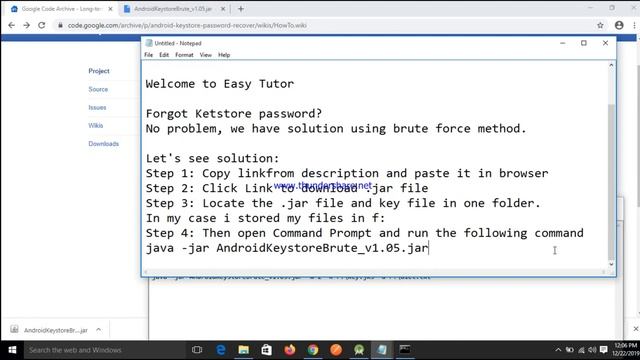Click Notepad text line 'Welcome to Easy Tutor'
The width and height of the screenshot is (640, 360).
220,84
